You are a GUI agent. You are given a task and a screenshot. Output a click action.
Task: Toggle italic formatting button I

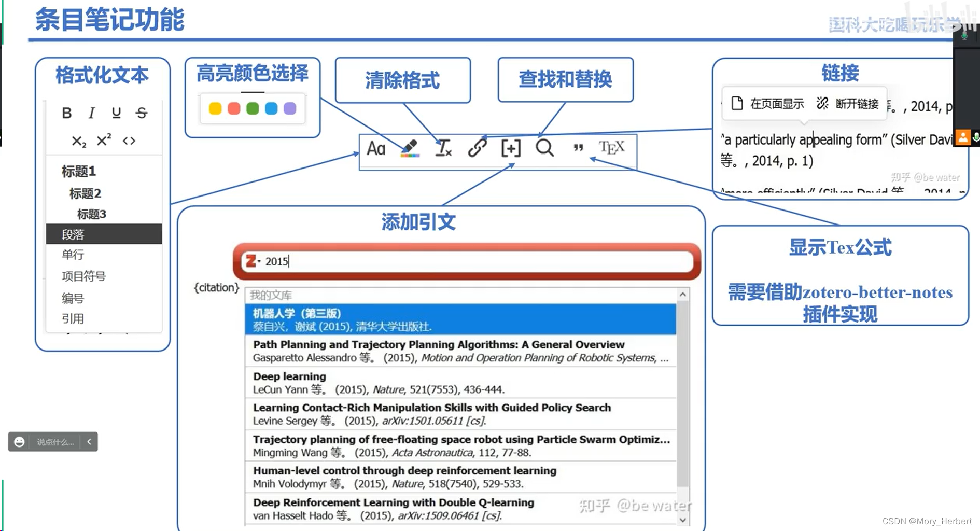coord(92,113)
